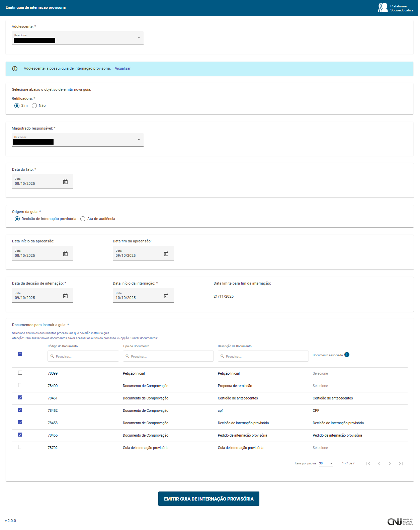
Task: Click the Plataforma Socioeducativa logo
Action: coord(396,8)
